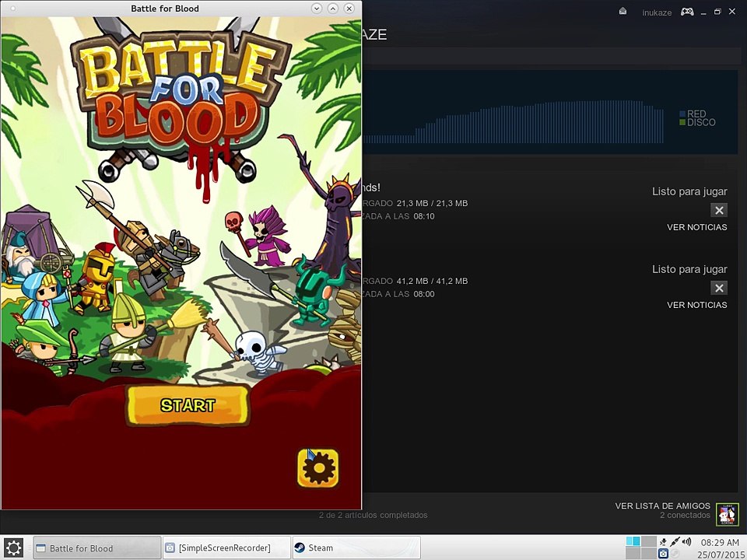Open the Battle for Blood window menu dot

click(13, 8)
